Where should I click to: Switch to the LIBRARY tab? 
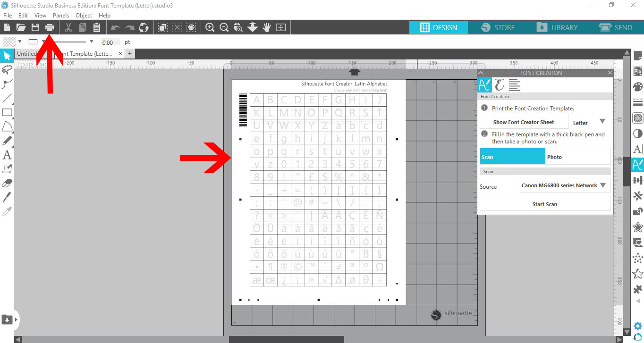coord(557,27)
